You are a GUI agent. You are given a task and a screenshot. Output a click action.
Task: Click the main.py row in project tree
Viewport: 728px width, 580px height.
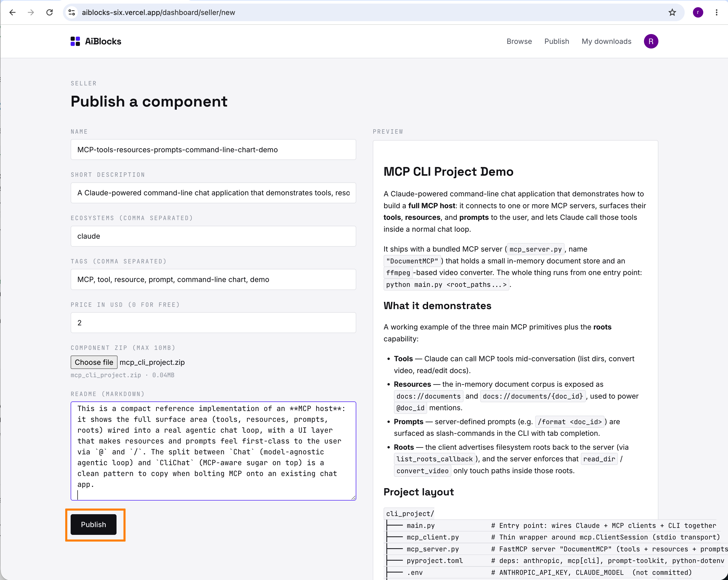click(x=551, y=525)
